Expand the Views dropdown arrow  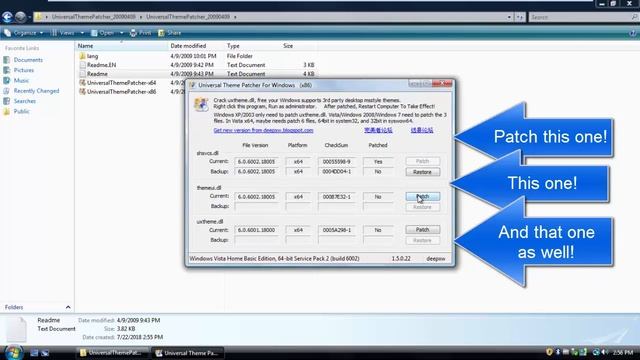click(82, 33)
